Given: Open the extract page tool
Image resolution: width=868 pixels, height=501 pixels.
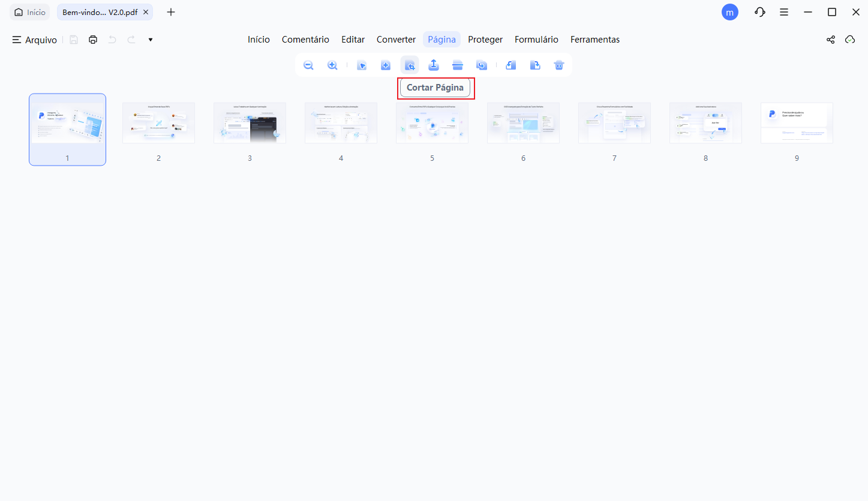Looking at the screenshot, I should tap(434, 65).
